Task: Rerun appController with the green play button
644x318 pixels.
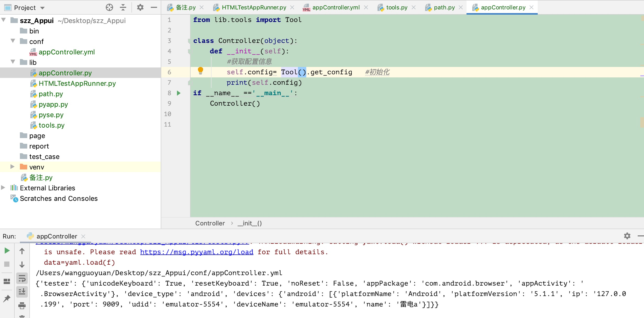Action: [7, 251]
